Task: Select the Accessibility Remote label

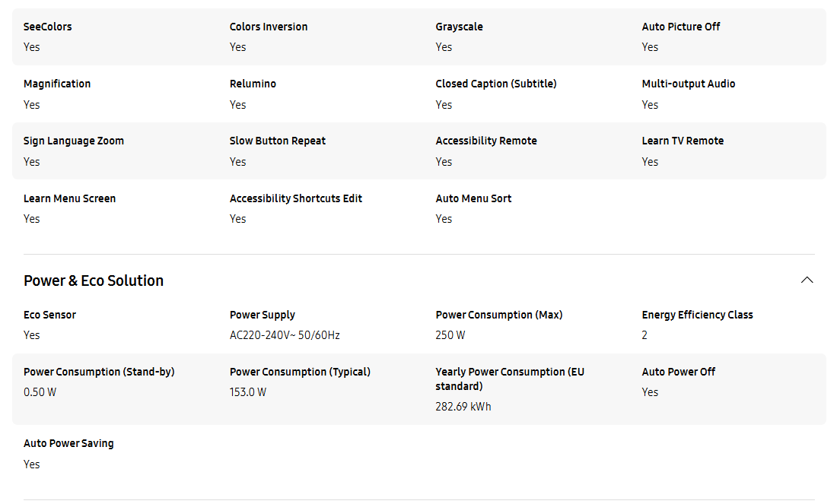Action: coord(486,141)
